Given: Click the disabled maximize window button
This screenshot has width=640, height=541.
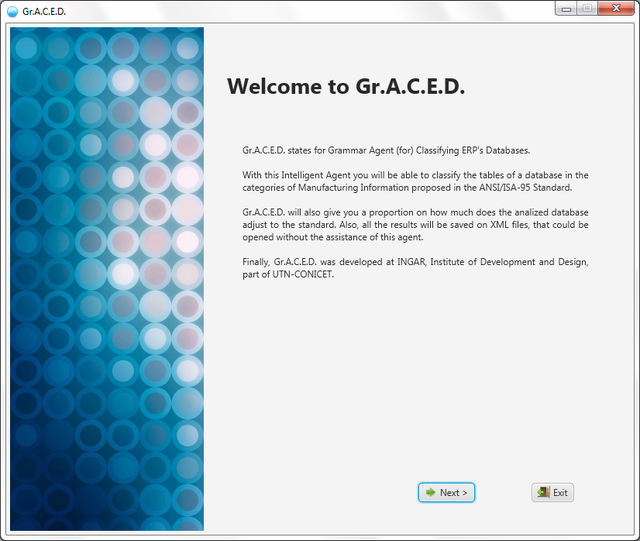Looking at the screenshot, I should point(587,9).
